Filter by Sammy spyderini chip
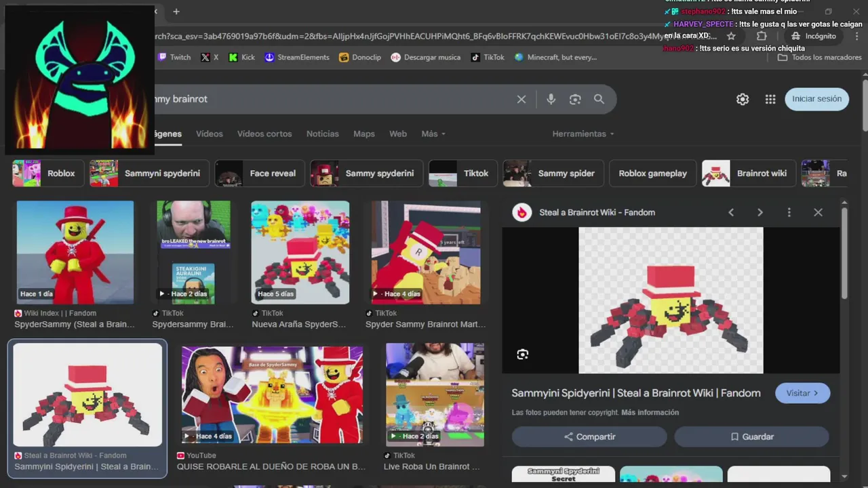The height and width of the screenshot is (488, 868). point(367,174)
